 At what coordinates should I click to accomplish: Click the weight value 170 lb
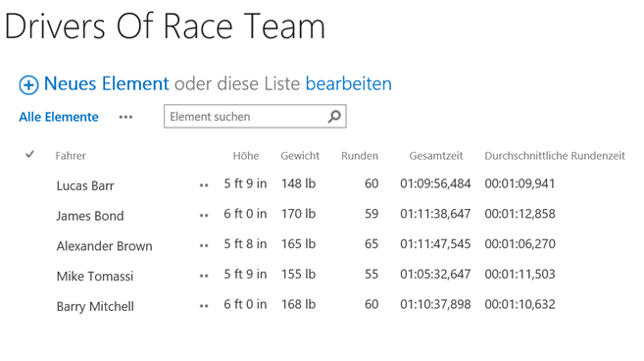[x=299, y=214]
